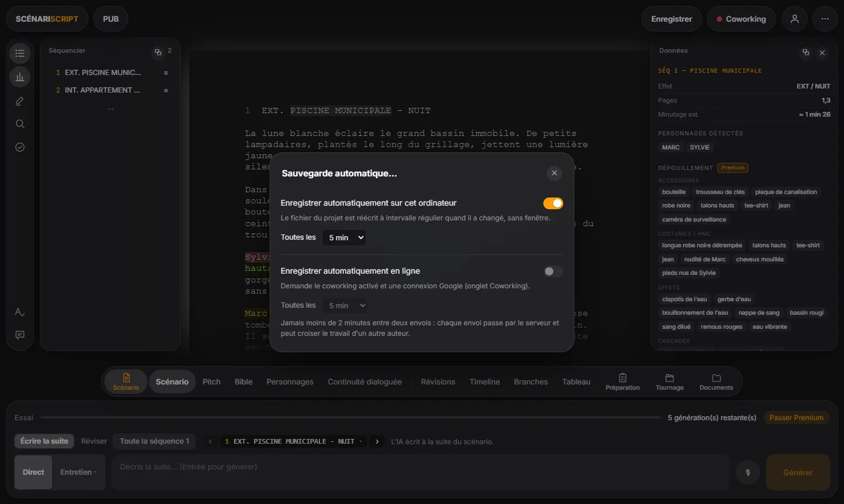The height and width of the screenshot is (504, 844).
Task: Switch to the Bible tab
Action: point(243,382)
